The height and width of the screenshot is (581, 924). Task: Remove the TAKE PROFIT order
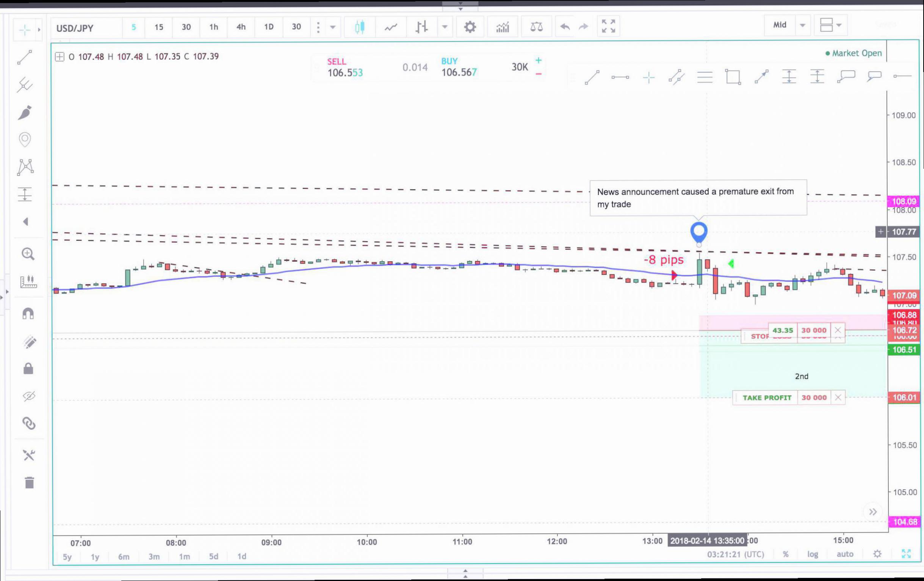pos(838,397)
